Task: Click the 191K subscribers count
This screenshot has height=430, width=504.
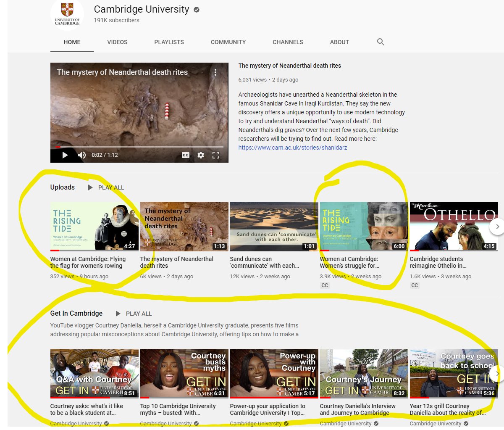Action: [116, 20]
